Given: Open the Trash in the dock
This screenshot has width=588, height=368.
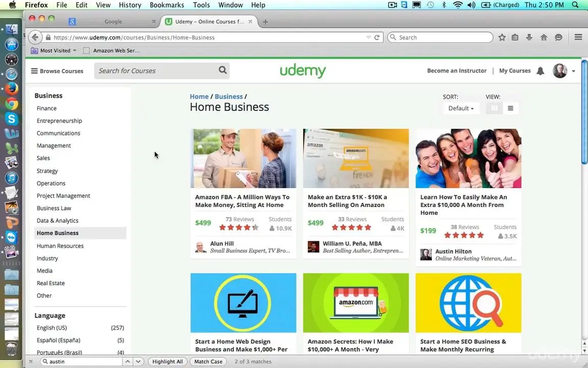Looking at the screenshot, I should pos(12,349).
